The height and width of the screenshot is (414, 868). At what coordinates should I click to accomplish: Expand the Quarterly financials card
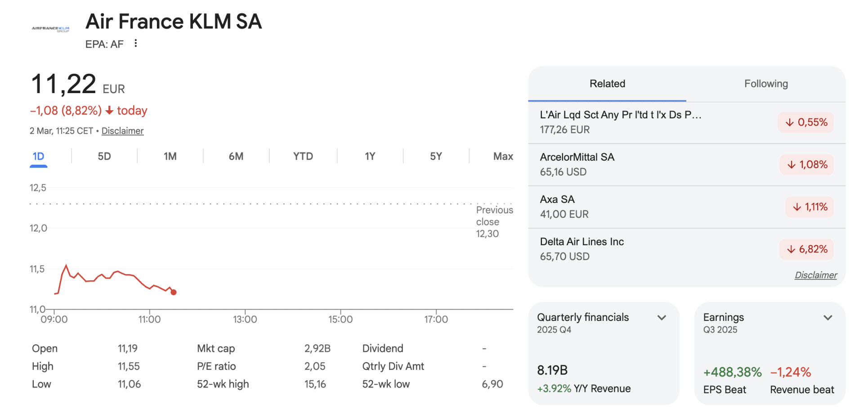click(x=662, y=318)
